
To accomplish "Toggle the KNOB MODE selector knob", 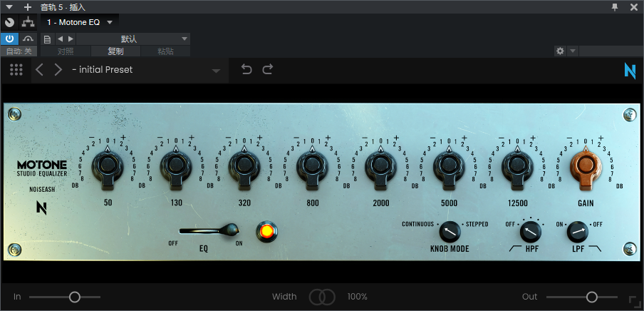I will [x=450, y=232].
